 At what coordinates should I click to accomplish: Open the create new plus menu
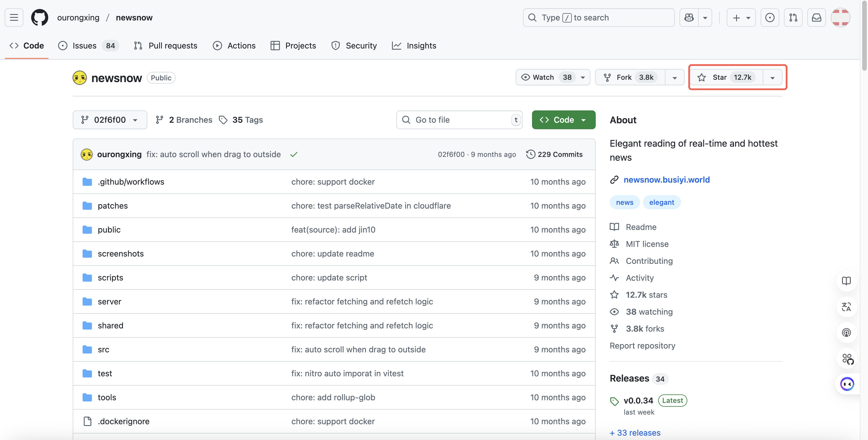coord(741,18)
